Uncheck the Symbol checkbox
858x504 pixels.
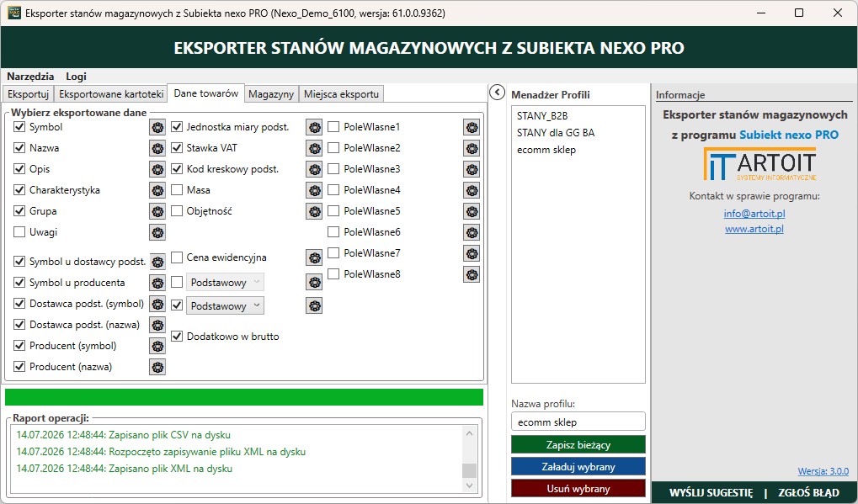(x=19, y=127)
